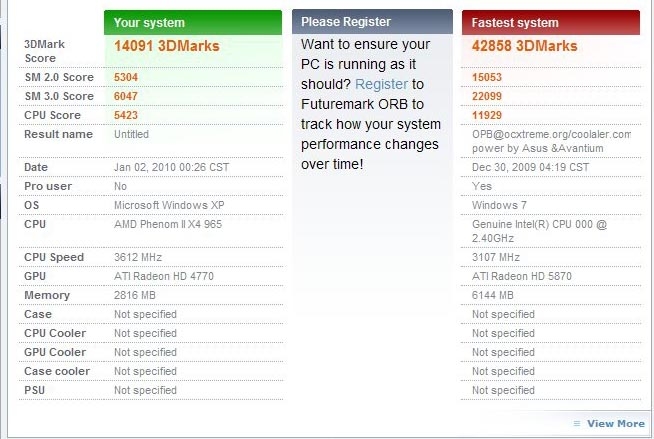Click the fastest CPU score 11929

pos(488,115)
